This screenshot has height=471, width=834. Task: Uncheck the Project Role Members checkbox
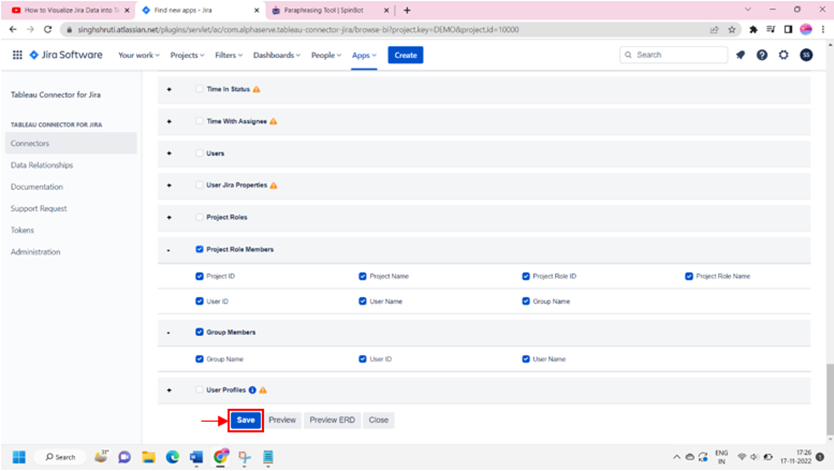[199, 249]
